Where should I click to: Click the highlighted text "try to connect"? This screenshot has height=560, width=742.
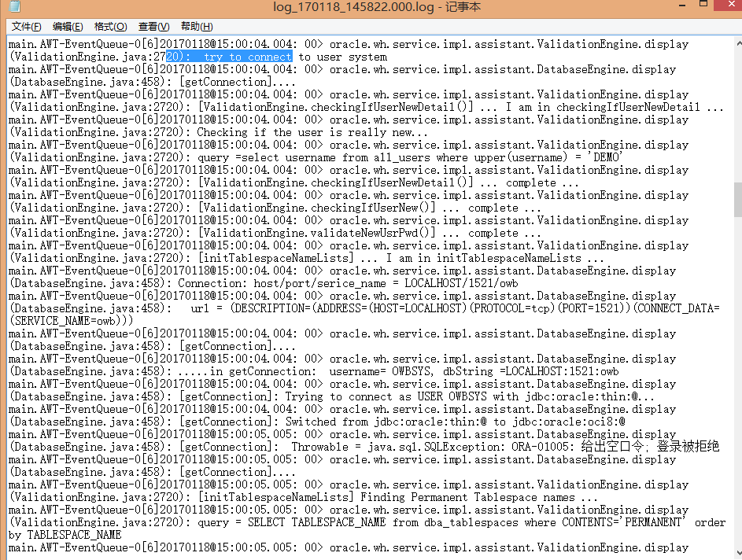(x=248, y=57)
